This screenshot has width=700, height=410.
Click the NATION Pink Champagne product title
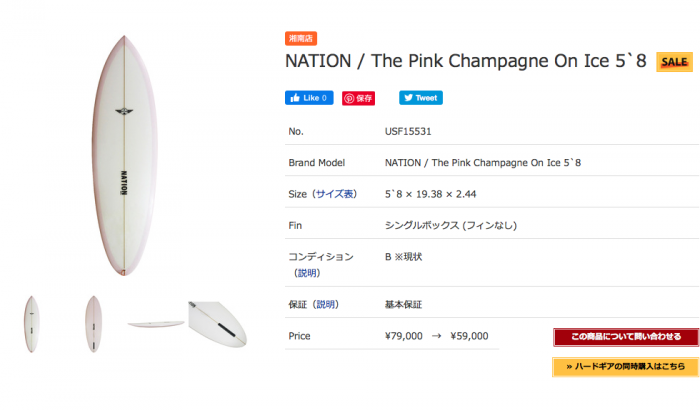[x=467, y=60]
